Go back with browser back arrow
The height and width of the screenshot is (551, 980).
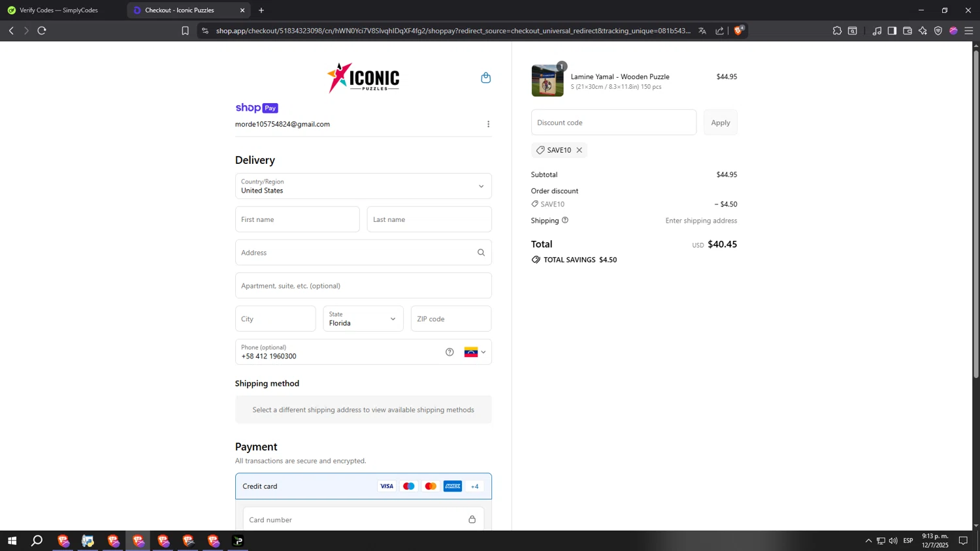(x=11, y=31)
